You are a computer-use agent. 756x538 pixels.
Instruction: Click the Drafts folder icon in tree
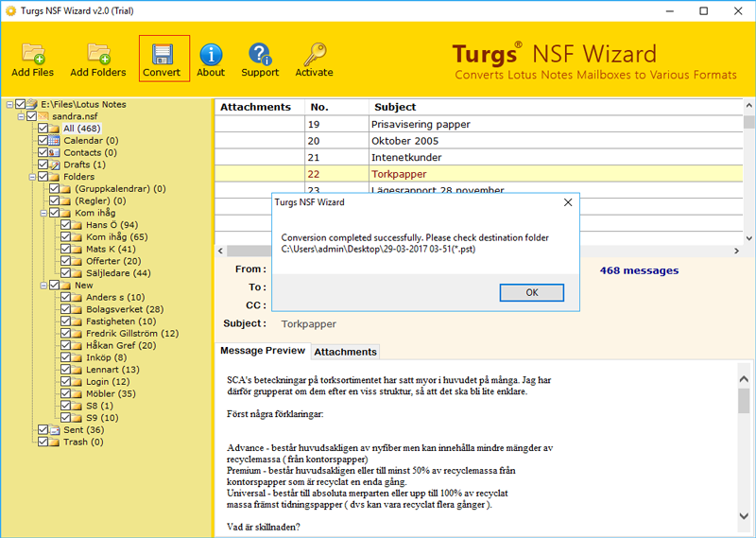[55, 165]
